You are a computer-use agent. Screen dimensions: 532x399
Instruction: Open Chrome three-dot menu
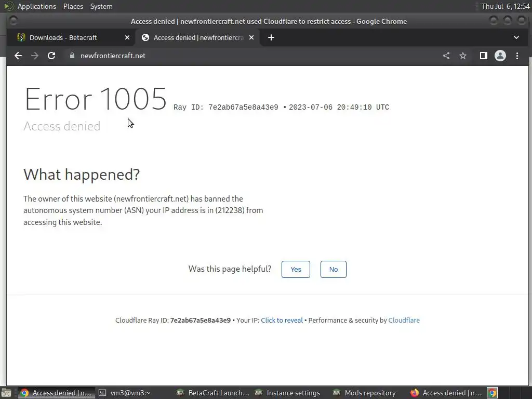[x=517, y=56]
